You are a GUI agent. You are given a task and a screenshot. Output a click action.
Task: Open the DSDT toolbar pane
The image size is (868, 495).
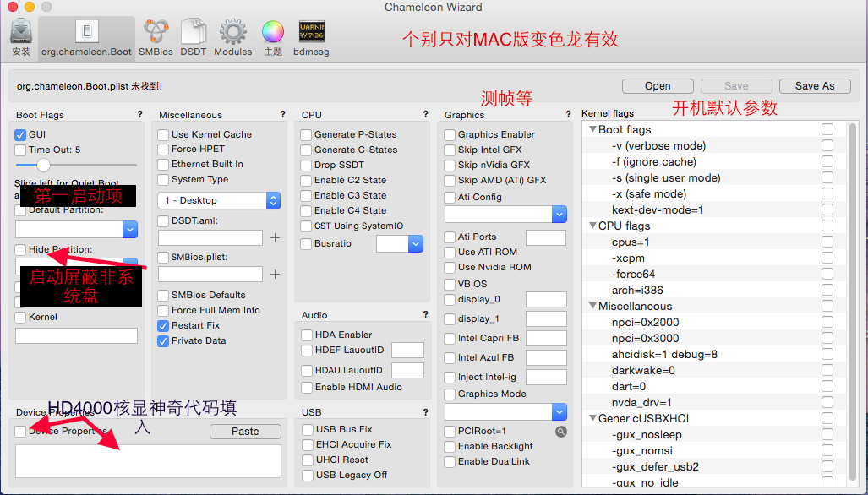coord(194,38)
